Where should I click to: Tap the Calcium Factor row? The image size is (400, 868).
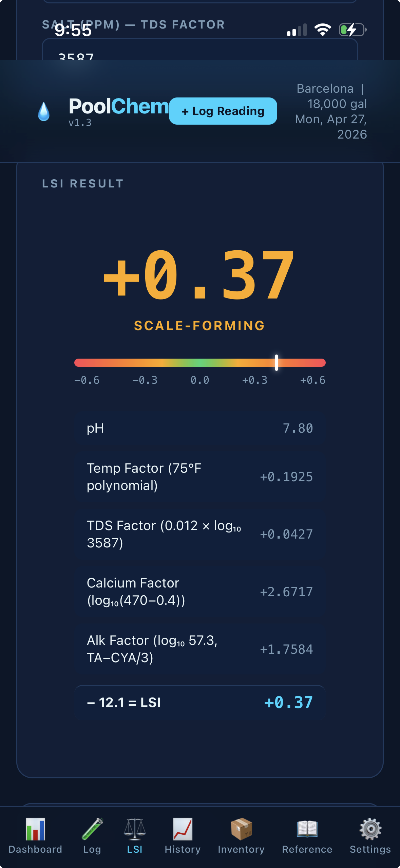tap(200, 592)
